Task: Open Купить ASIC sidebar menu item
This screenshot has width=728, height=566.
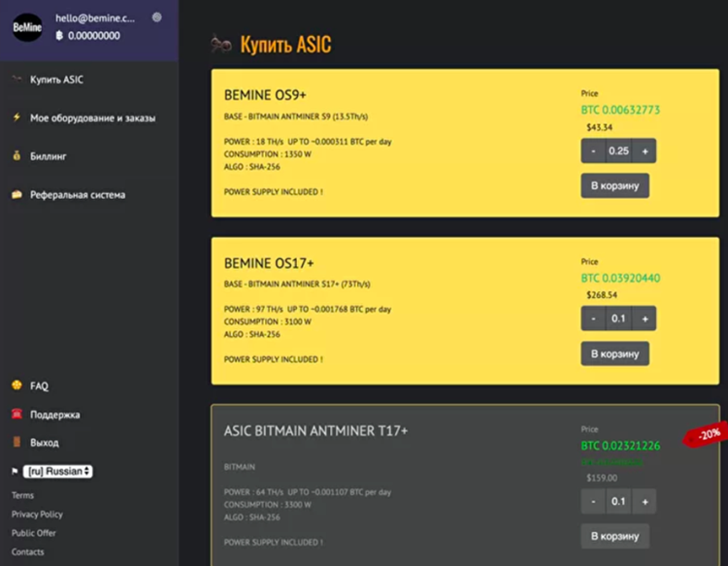Action: (56, 80)
